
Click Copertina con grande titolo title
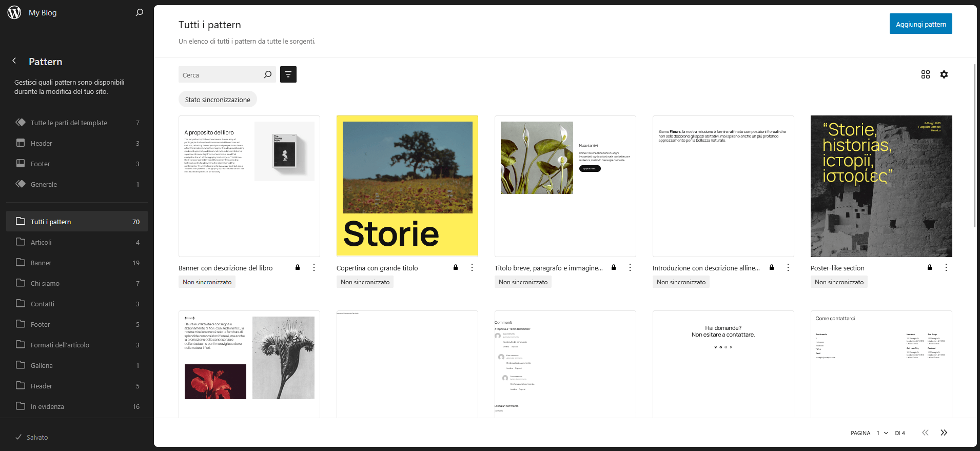coord(377,268)
